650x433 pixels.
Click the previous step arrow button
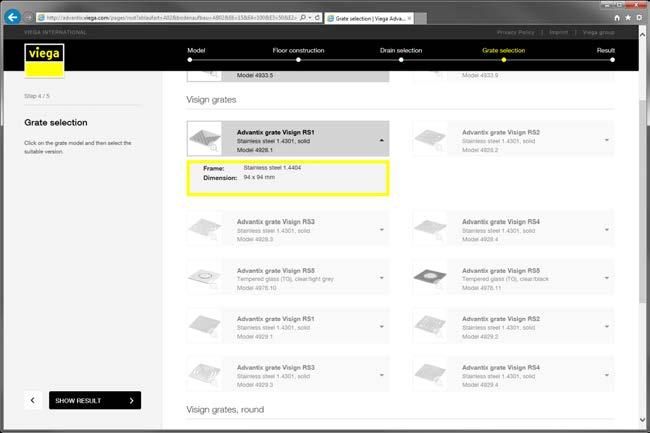(x=33, y=400)
